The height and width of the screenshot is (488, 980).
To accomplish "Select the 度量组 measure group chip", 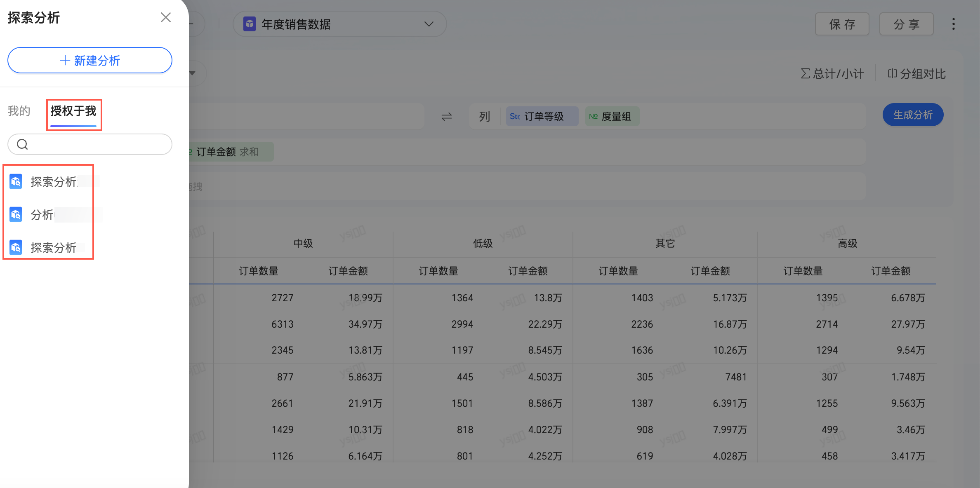I will (x=612, y=117).
